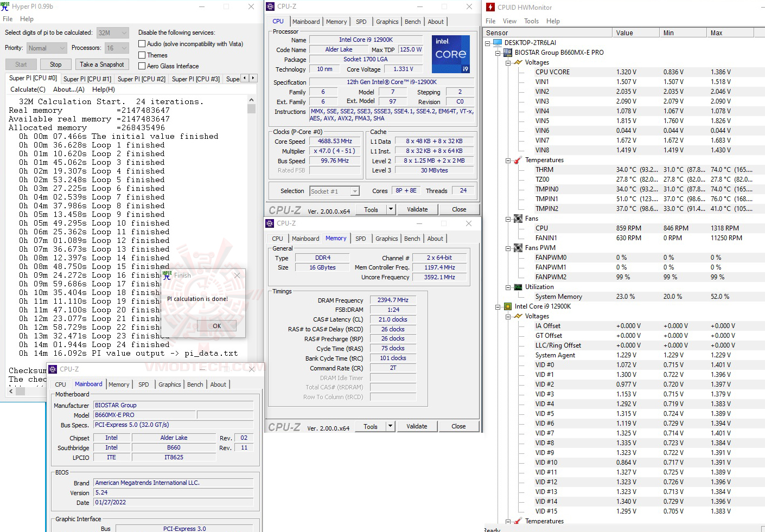Open the Calculate(C) menu
This screenshot has width=765, height=532.
click(28, 89)
